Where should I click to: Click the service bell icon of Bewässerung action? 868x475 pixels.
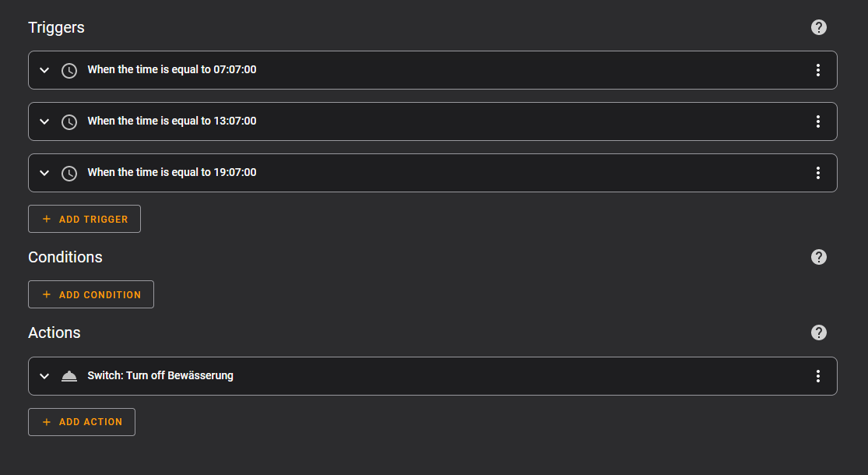pyautogui.click(x=69, y=376)
